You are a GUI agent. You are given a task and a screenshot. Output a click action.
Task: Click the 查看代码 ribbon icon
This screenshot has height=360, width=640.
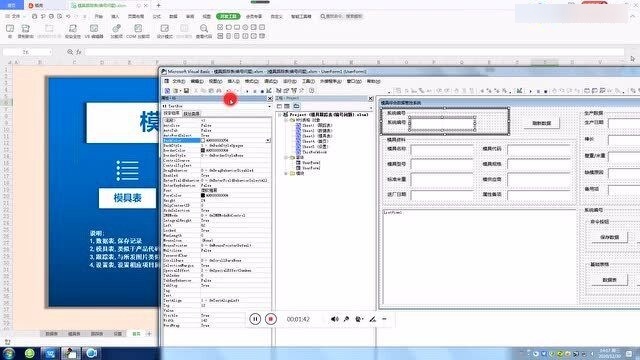[204, 31]
